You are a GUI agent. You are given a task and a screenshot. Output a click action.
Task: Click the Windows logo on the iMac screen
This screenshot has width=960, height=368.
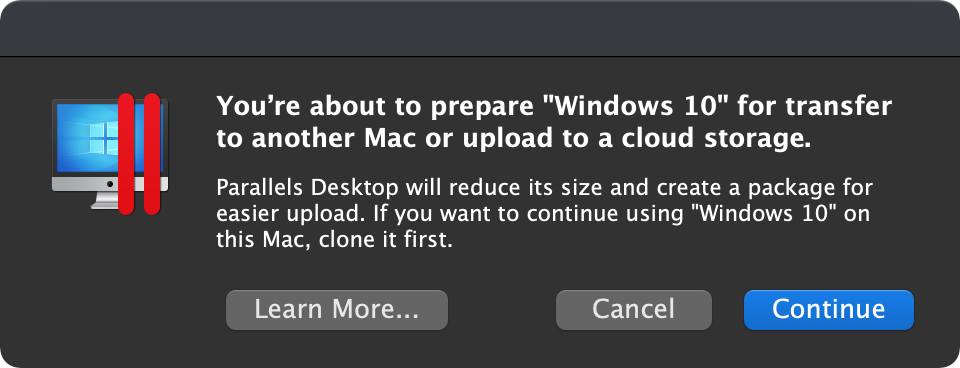pos(105,138)
